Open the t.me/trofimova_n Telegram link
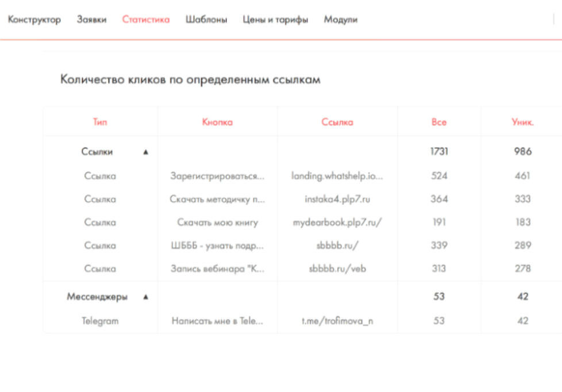The image size is (562, 392). pyautogui.click(x=337, y=321)
